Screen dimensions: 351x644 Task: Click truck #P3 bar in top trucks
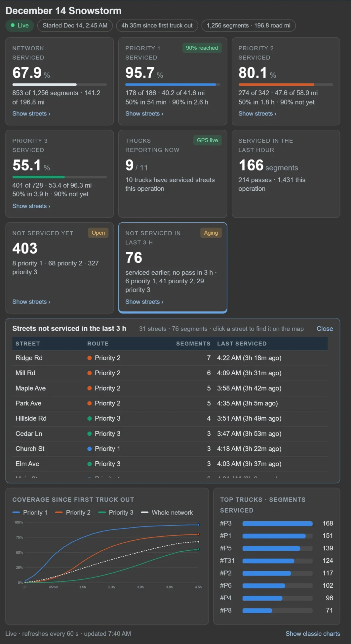tap(277, 524)
